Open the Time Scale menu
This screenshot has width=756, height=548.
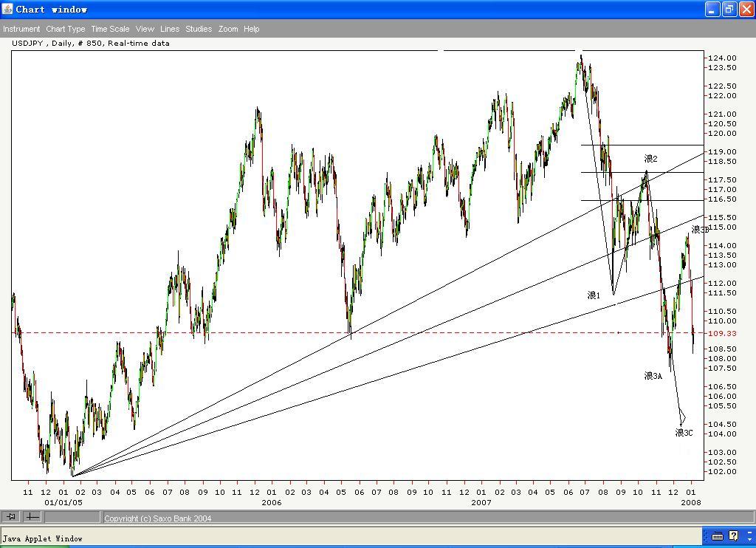(110, 29)
